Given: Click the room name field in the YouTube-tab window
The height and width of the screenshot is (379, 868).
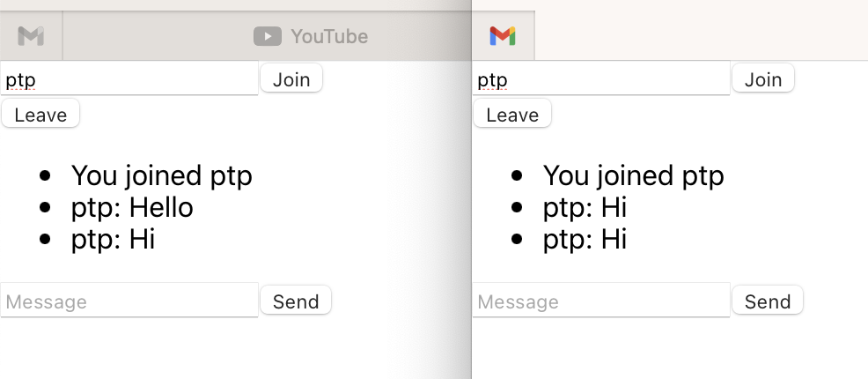Looking at the screenshot, I should click(129, 79).
